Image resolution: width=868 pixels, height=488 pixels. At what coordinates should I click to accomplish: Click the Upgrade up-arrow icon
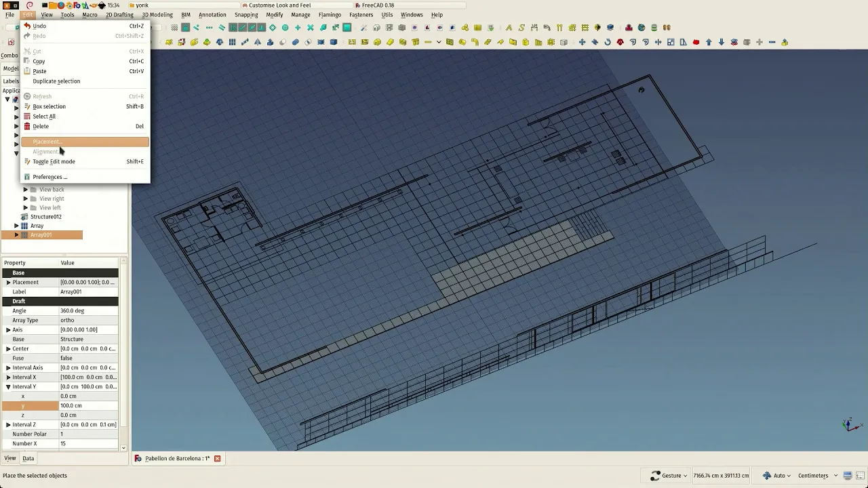709,42
